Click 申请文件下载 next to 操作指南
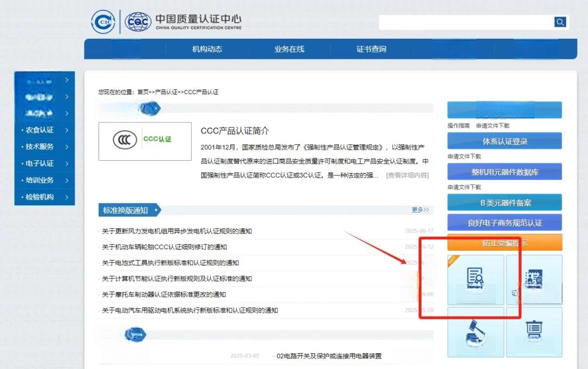The image size is (588, 369). click(493, 126)
